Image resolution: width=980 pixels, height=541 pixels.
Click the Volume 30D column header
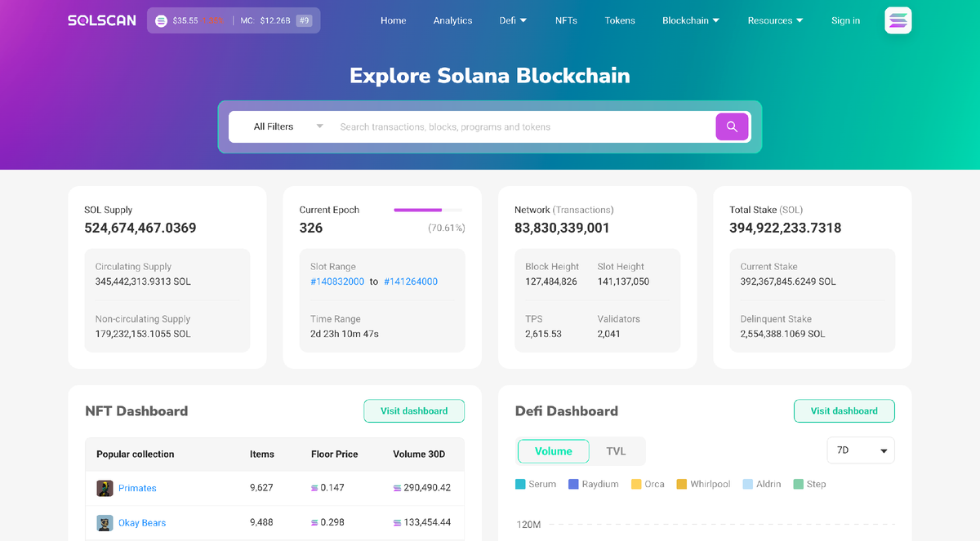point(419,455)
